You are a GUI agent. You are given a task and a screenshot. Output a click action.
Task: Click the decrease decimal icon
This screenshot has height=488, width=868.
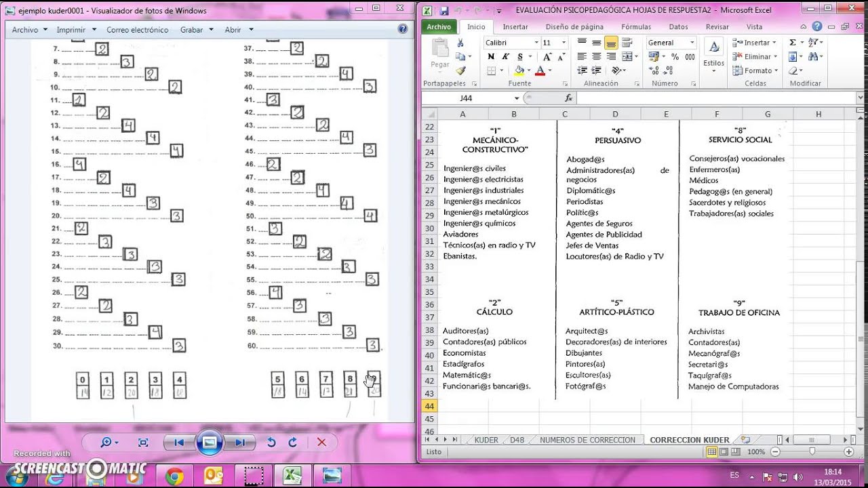tap(668, 70)
